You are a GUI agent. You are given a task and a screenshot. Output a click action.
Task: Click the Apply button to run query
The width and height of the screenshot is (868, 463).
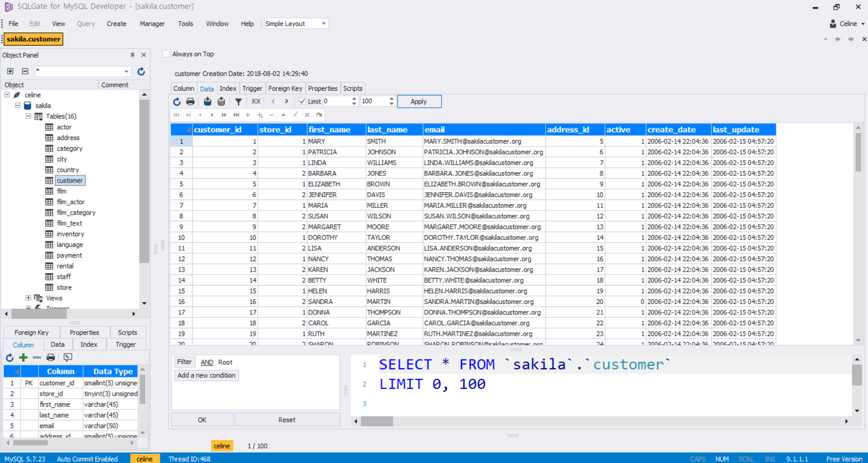click(x=419, y=101)
